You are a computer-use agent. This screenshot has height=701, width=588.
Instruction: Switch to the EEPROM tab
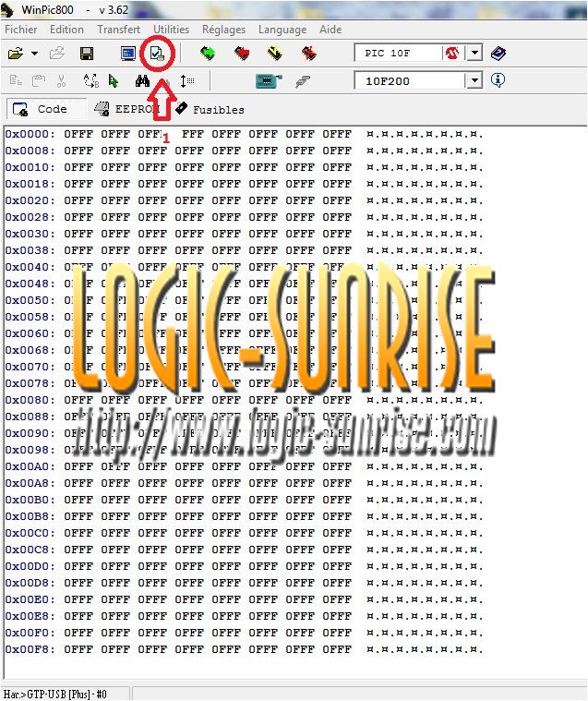click(126, 109)
